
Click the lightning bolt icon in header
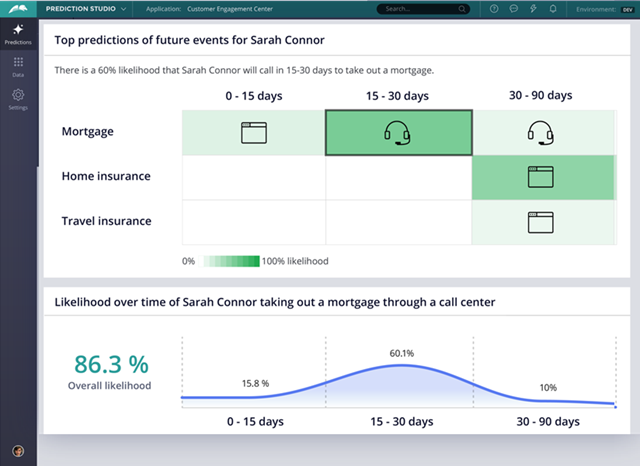tap(533, 9)
